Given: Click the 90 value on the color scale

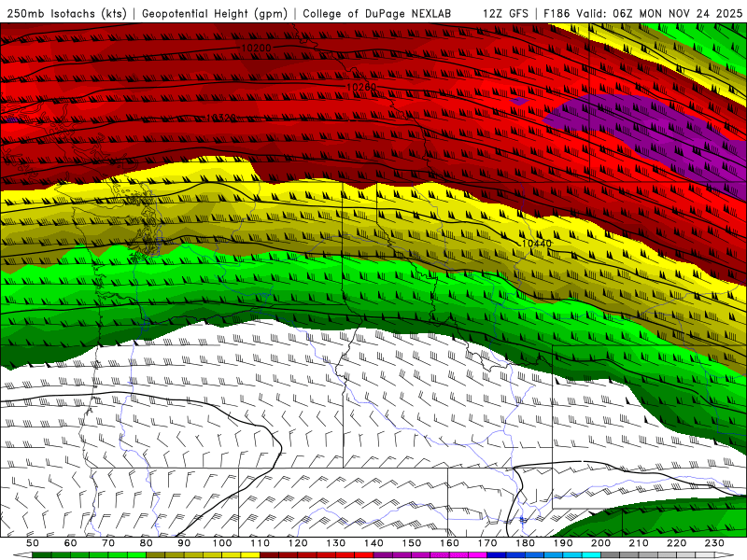Looking at the screenshot, I should coord(184,543).
